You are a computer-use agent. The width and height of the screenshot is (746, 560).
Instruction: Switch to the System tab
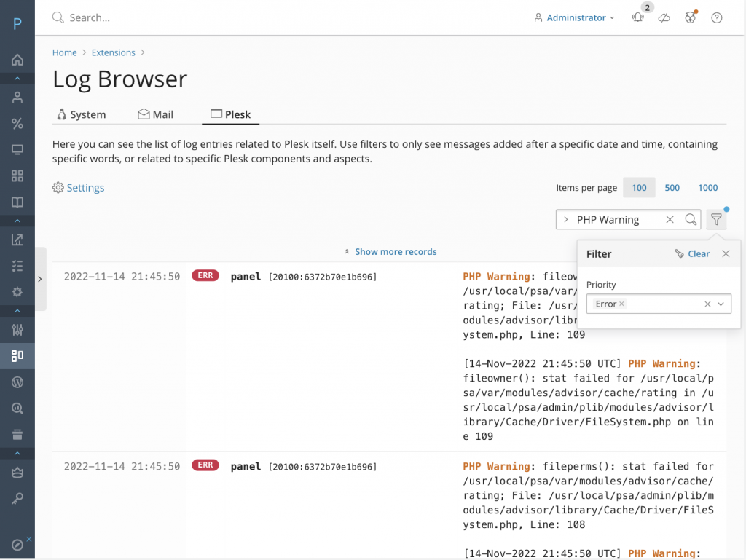pos(82,114)
